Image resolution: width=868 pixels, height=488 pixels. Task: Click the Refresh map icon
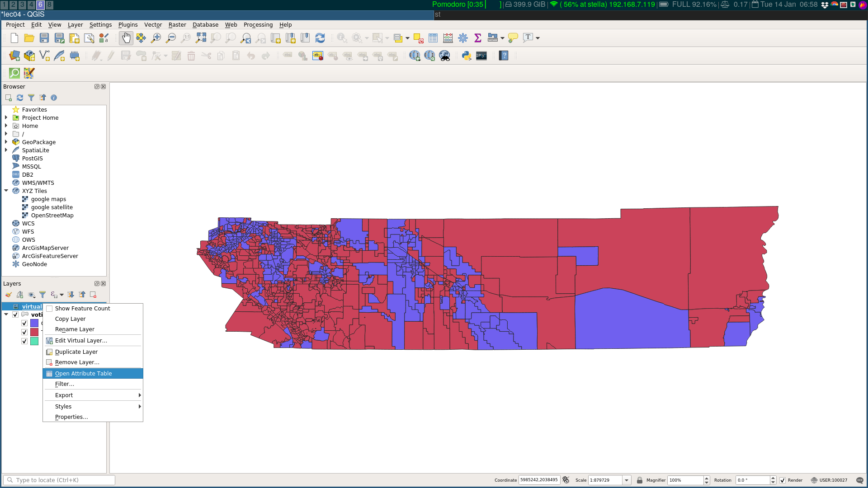tap(320, 38)
